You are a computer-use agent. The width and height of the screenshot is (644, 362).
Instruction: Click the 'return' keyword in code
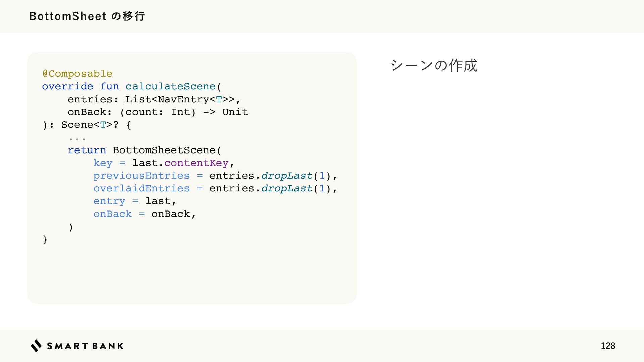coord(87,150)
